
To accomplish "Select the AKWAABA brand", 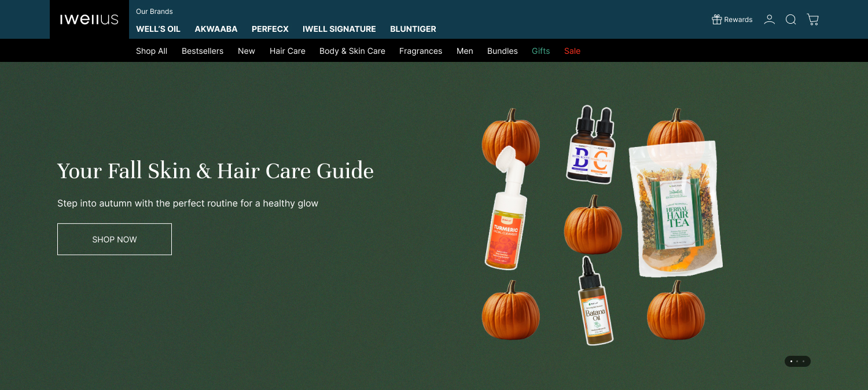I will click(216, 29).
